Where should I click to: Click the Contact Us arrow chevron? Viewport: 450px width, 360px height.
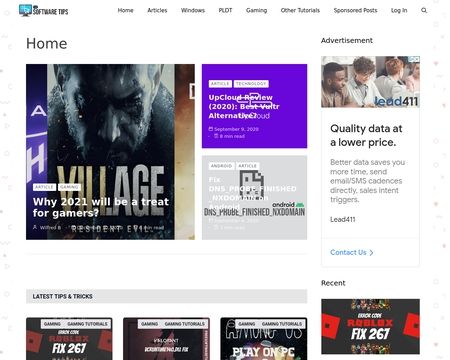pos(371,253)
